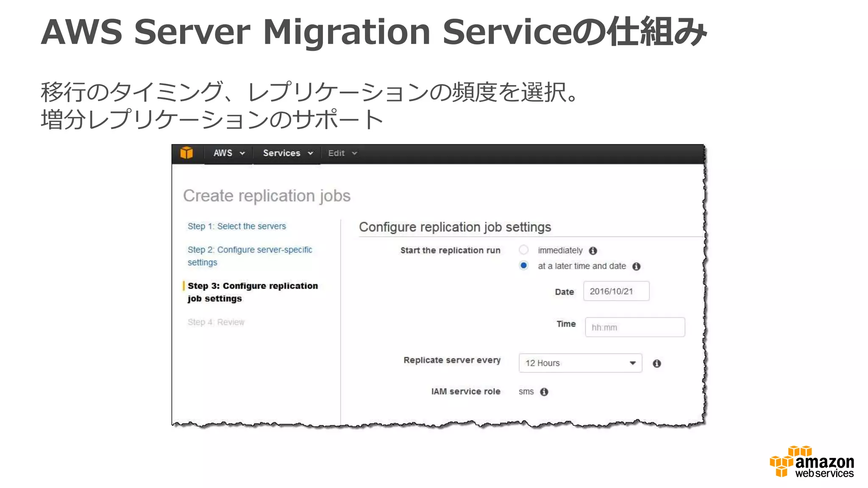Select at a later time and date option
Image resolution: width=868 pixels, height=488 pixels.
pos(524,266)
